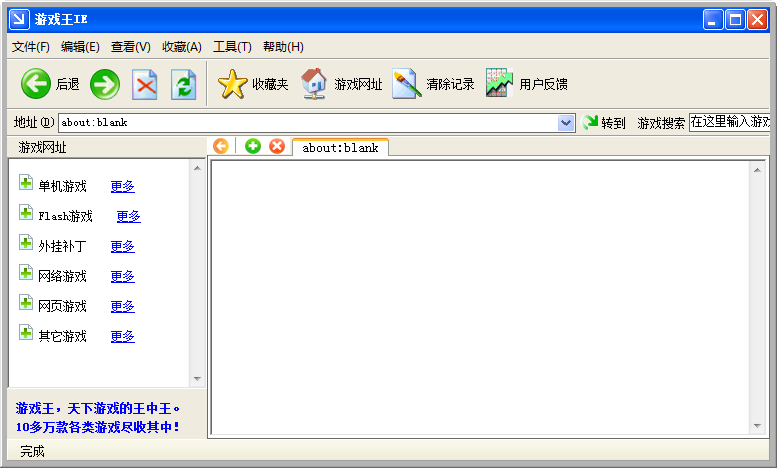Open the 查看(V) menu
The width and height of the screenshot is (777, 468).
click(131, 47)
